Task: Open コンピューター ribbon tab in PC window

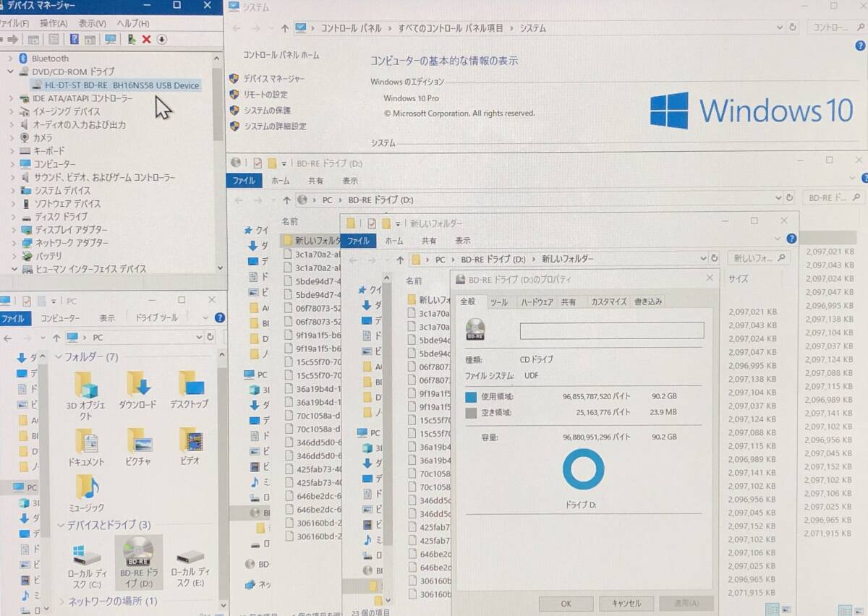Action: pos(60,318)
